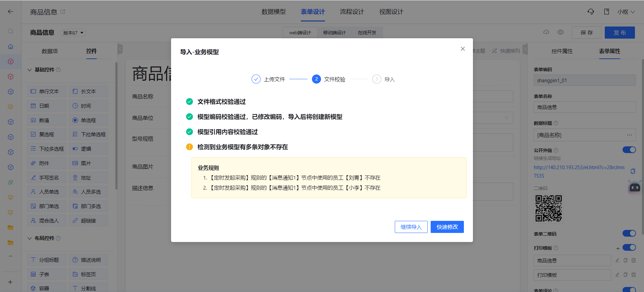Click the plus icon at sidebar bottom
644x292 pixels.
pyautogui.click(x=10, y=282)
